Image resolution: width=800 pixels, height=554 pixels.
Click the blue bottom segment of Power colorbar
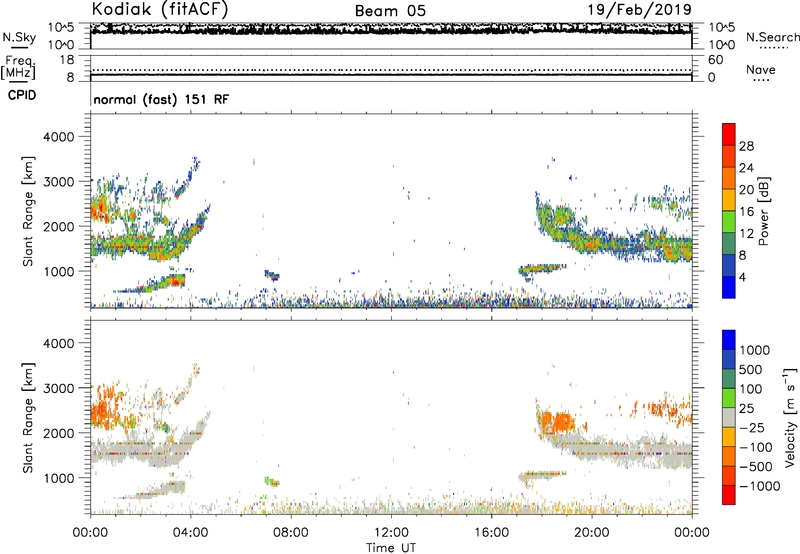click(x=729, y=287)
